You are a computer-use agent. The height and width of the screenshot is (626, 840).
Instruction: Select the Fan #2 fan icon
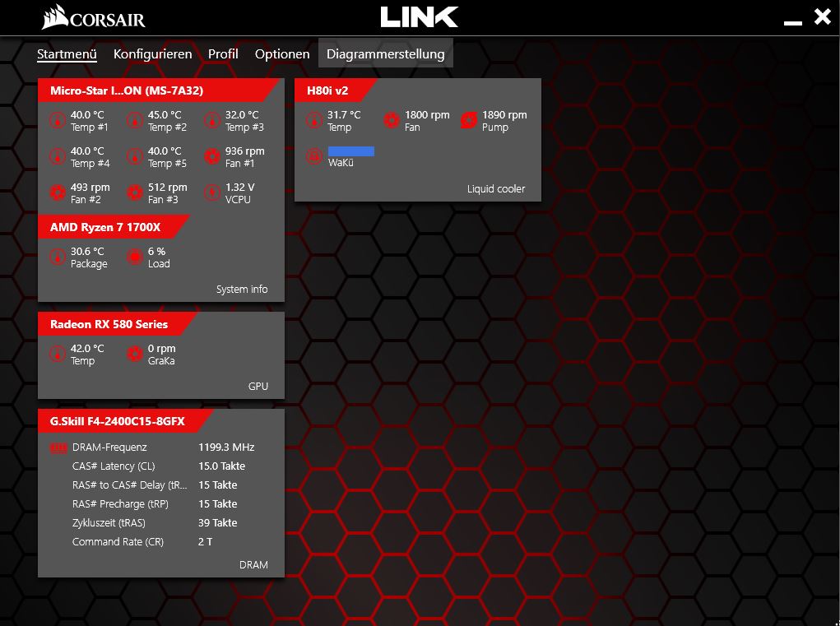pyautogui.click(x=58, y=192)
